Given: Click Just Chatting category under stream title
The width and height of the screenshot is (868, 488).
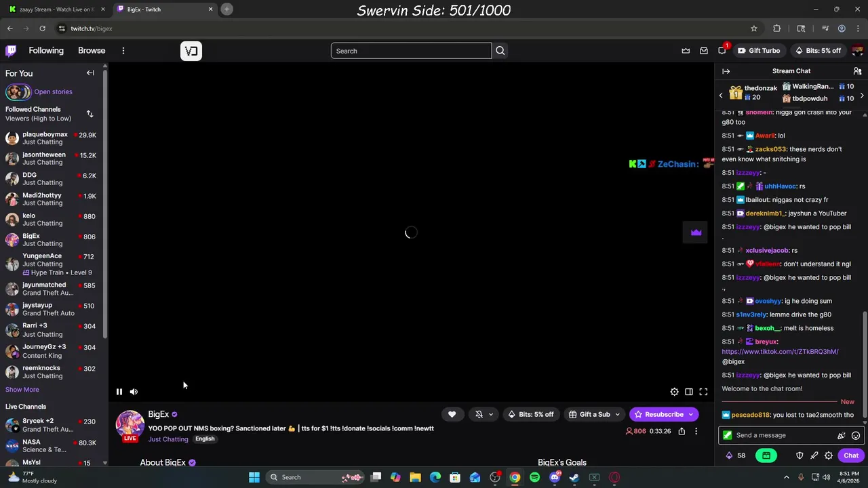Looking at the screenshot, I should (168, 439).
